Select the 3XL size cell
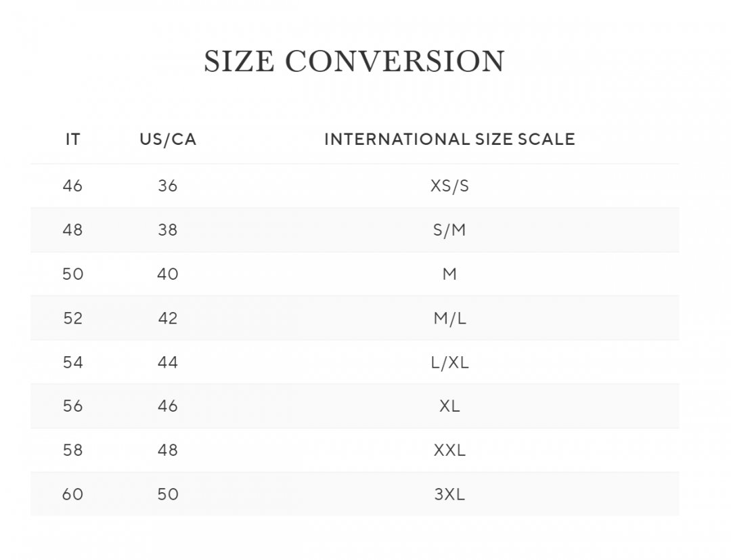731x560 pixels. pyautogui.click(x=449, y=494)
